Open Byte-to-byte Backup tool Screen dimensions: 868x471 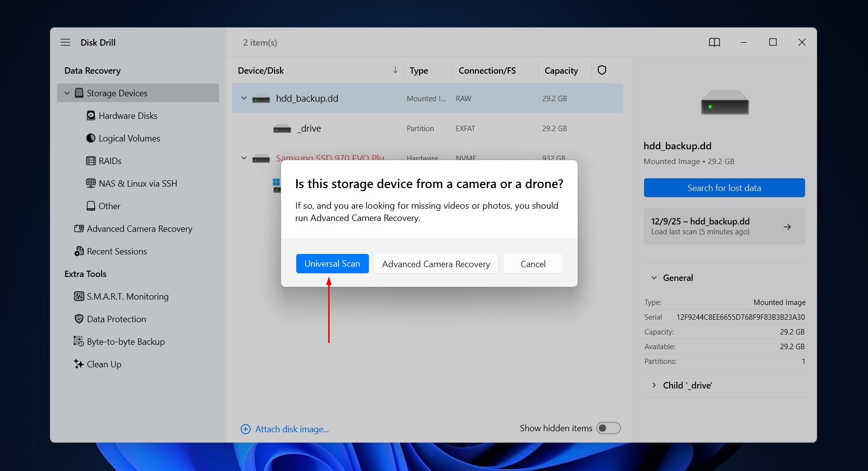[125, 342]
